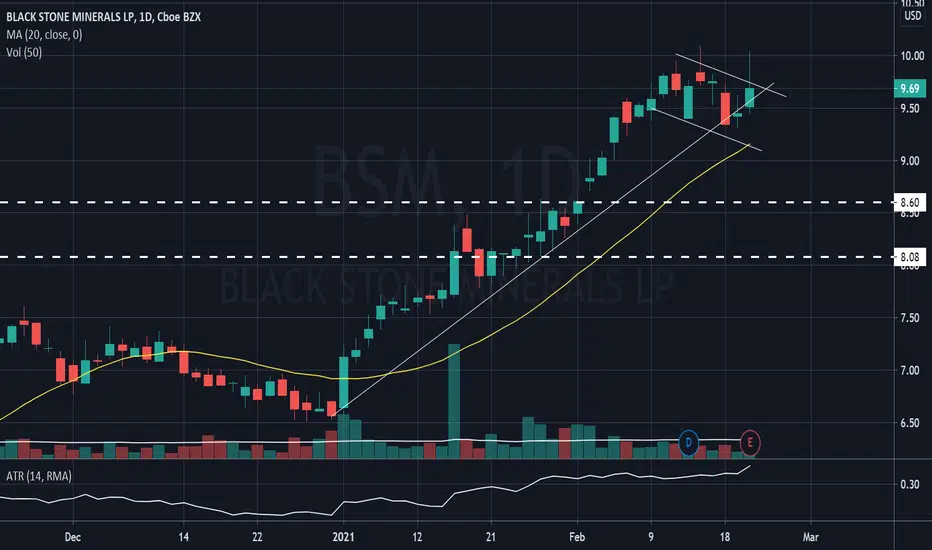This screenshot has width=932, height=550.
Task: Click the Mar date axis label
Action: click(811, 537)
